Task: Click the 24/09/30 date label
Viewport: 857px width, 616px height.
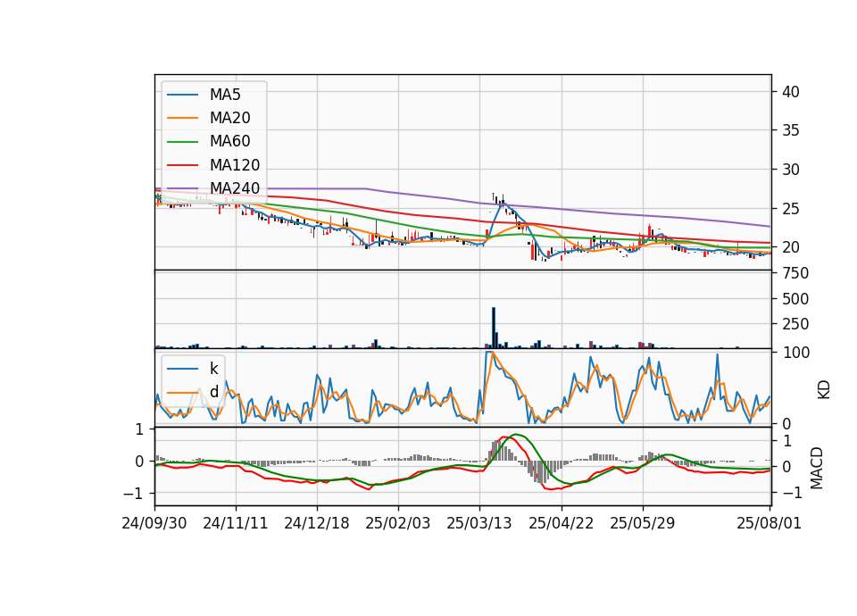Action: tap(154, 523)
